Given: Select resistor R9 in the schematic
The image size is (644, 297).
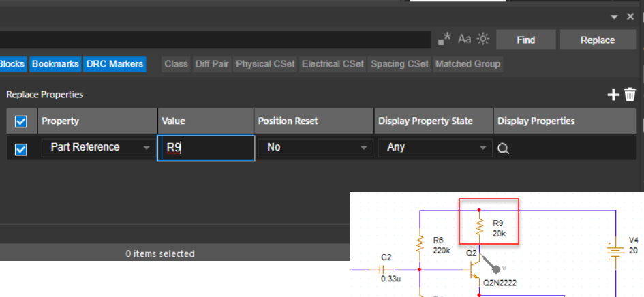Looking at the screenshot, I should tap(480, 227).
